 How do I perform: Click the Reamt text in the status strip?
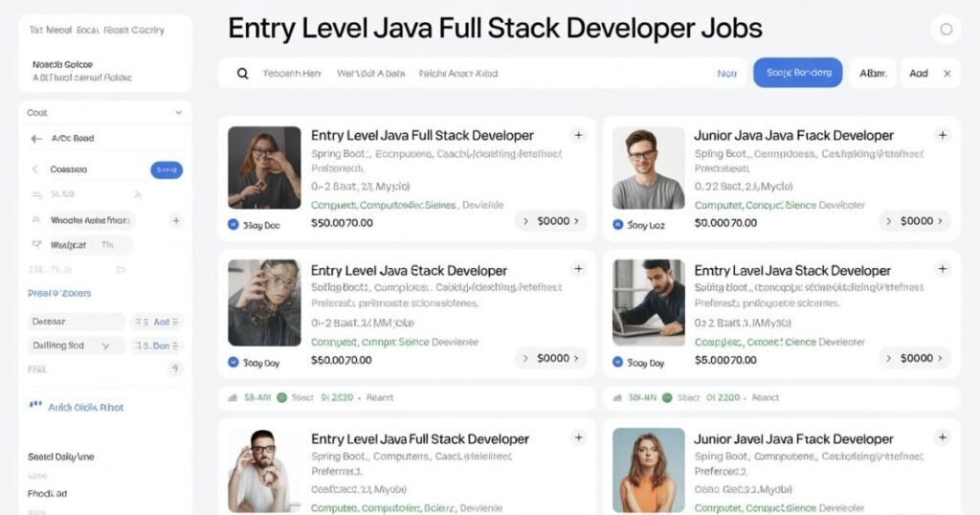(380, 397)
